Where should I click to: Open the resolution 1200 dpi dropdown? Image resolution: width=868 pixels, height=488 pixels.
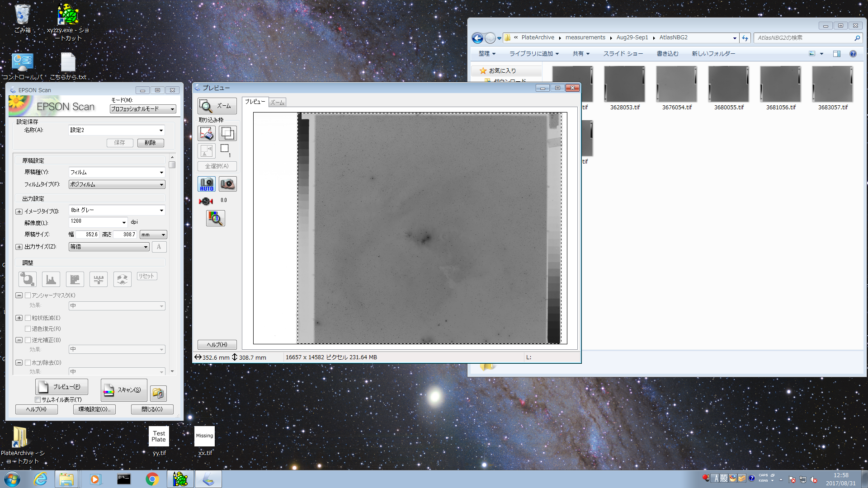coord(98,222)
